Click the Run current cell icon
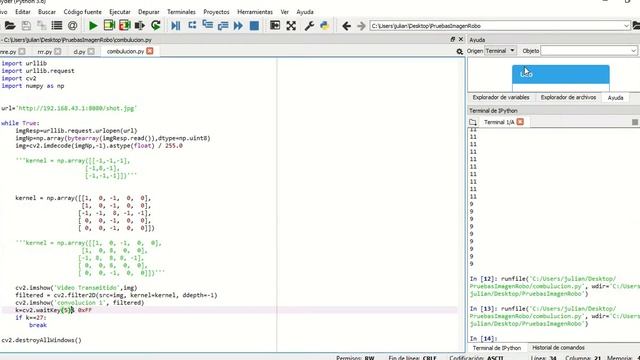The image size is (640, 360). (x=109, y=26)
